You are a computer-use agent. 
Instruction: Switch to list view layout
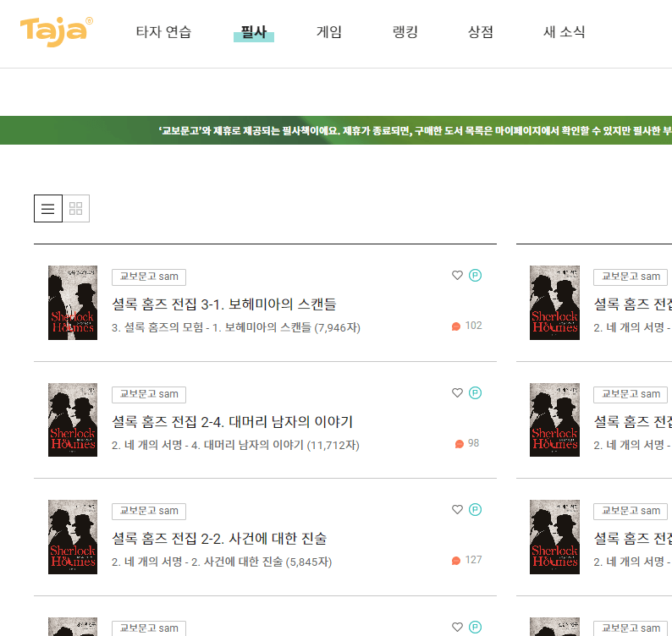click(48, 209)
